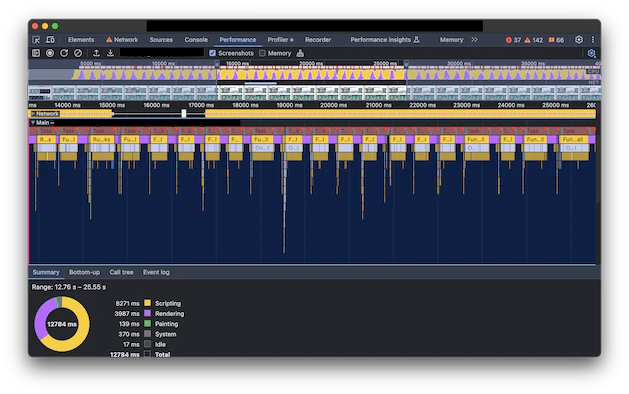Click the left overview selection handle
This screenshot has height=394, width=629.
tap(217, 64)
